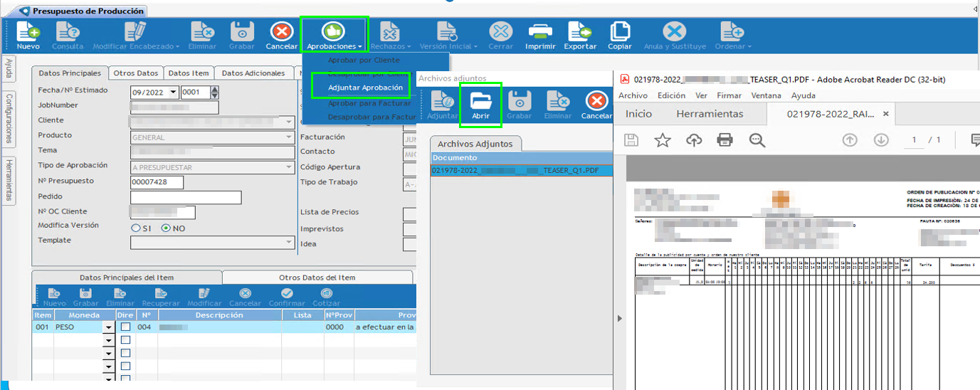Expand the Cliente dropdown
Image resolution: width=980 pixels, height=390 pixels.
pyautogui.click(x=289, y=122)
